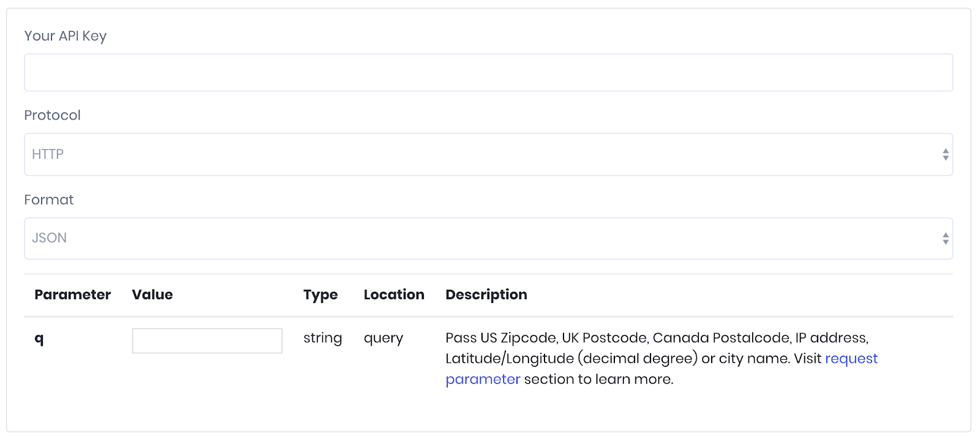Click the "Type" column header
This screenshot has width=980, height=437.
(x=320, y=295)
